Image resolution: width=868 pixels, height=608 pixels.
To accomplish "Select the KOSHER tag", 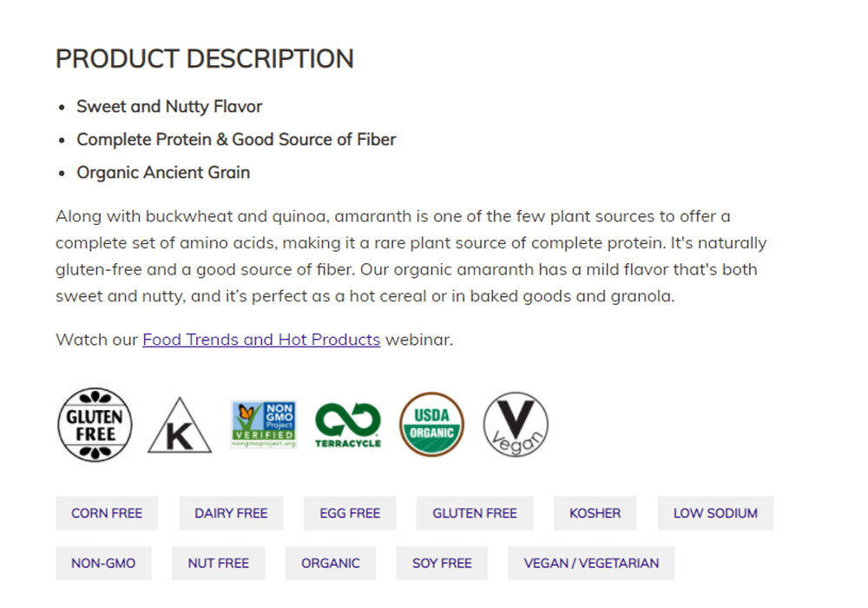I will pos(595,513).
